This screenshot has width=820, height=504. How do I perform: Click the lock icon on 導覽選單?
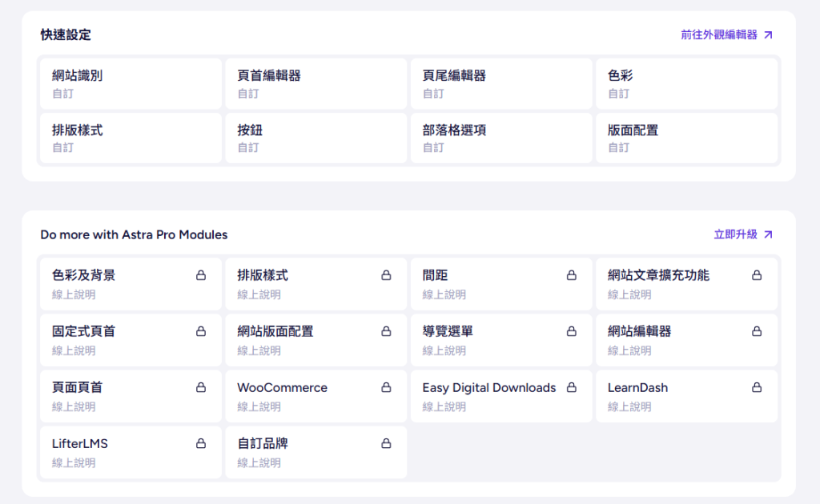click(572, 331)
